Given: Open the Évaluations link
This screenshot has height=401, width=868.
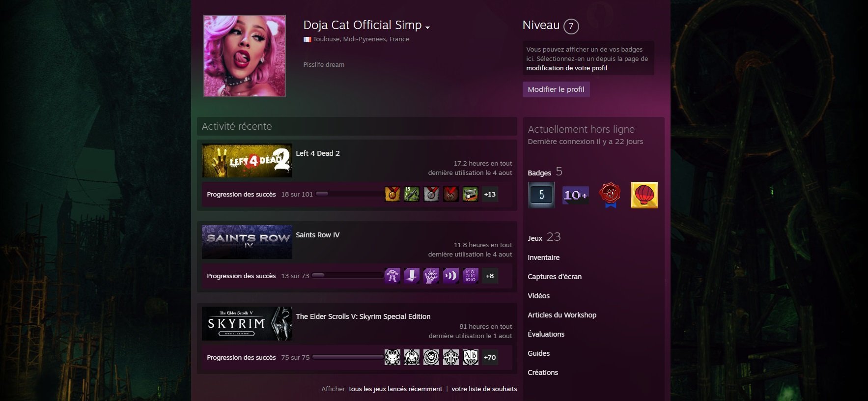Looking at the screenshot, I should pyautogui.click(x=546, y=334).
